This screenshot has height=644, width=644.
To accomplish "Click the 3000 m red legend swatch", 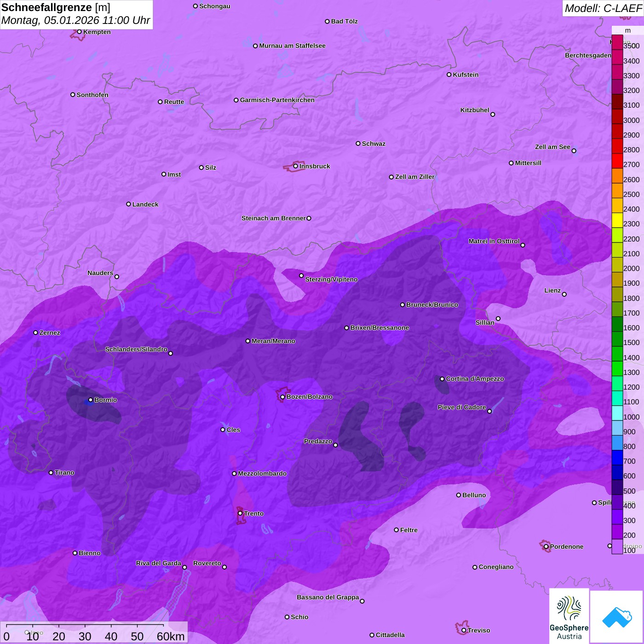I will (x=617, y=116).
